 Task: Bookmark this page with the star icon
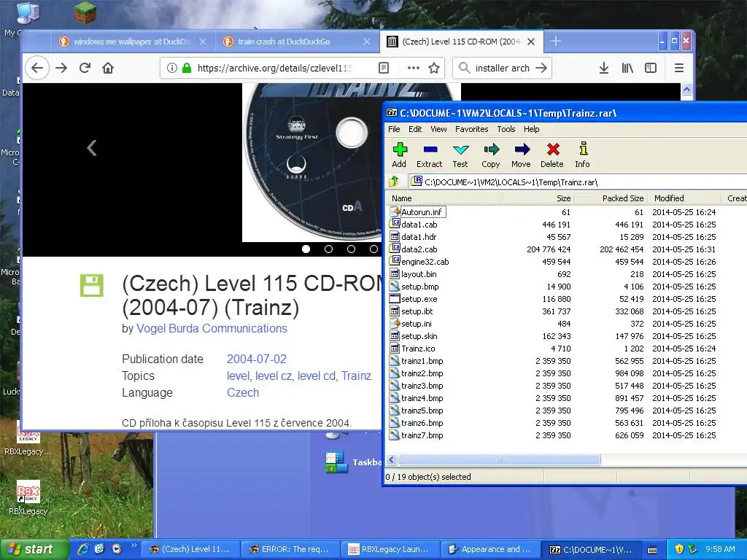pos(434,68)
